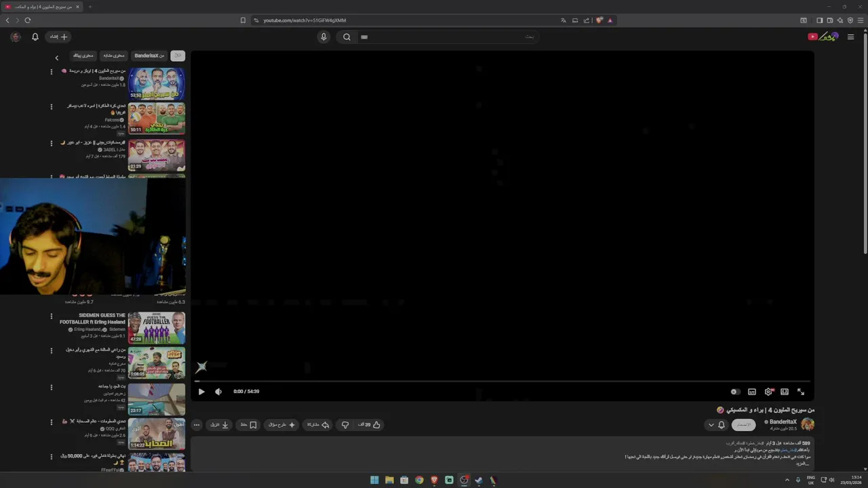868x488 pixels.
Task: Open the Falcons volleyball challenge video thumbnail
Action: [x=157, y=118]
